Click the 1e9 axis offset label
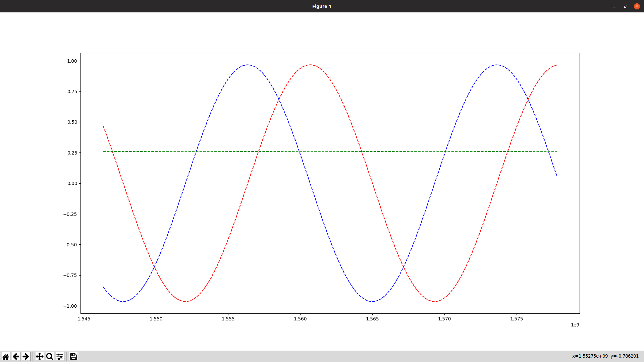644x362 pixels. (x=575, y=325)
